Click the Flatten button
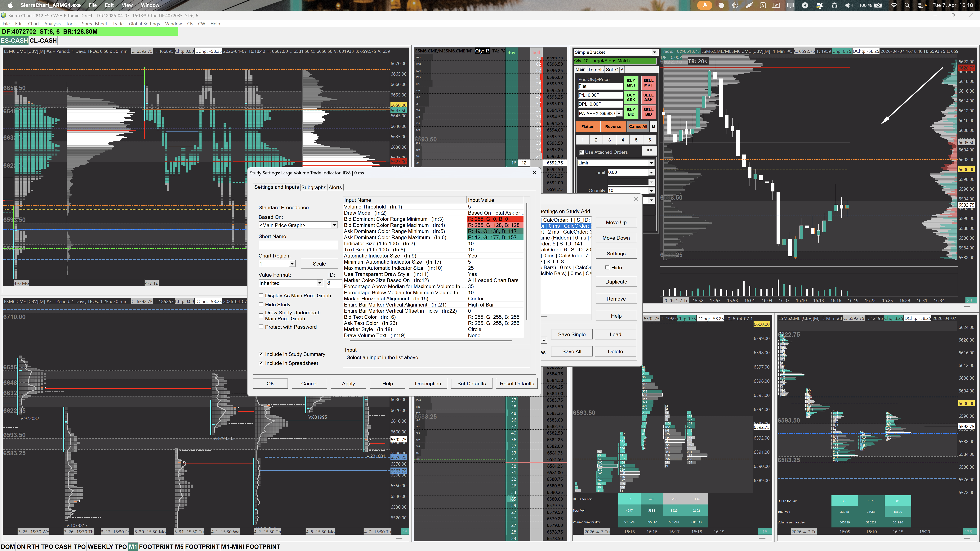980x551 pixels. [587, 127]
